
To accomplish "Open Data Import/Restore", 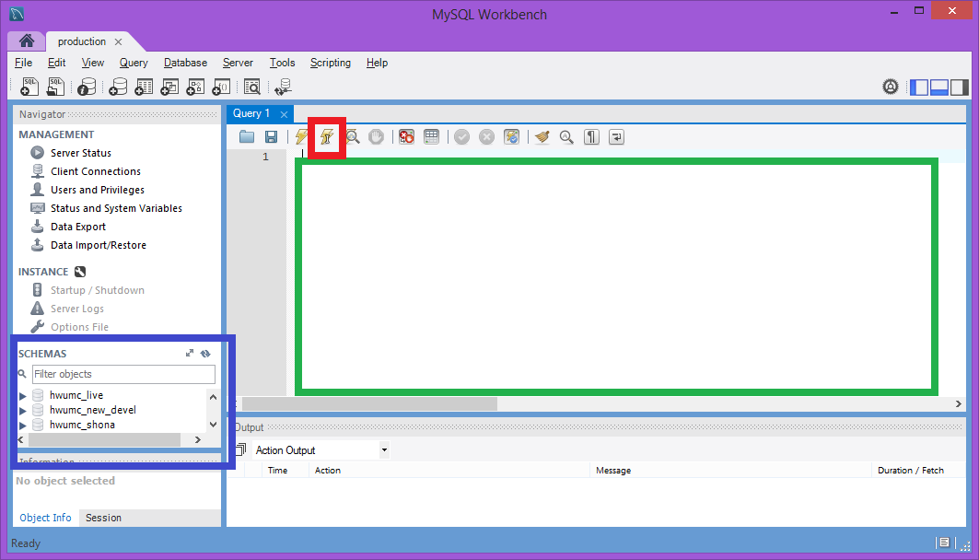I will [98, 245].
